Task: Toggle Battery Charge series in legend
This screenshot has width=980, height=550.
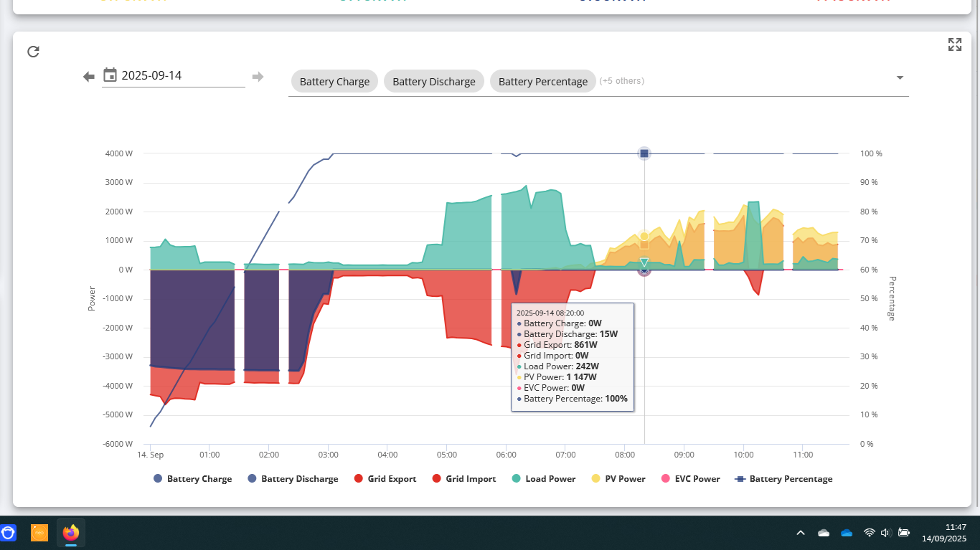Action: 192,479
